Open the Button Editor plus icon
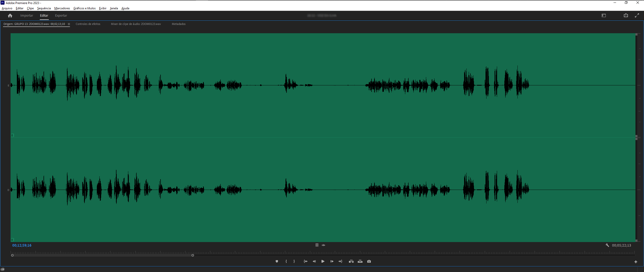 pyautogui.click(x=636, y=262)
